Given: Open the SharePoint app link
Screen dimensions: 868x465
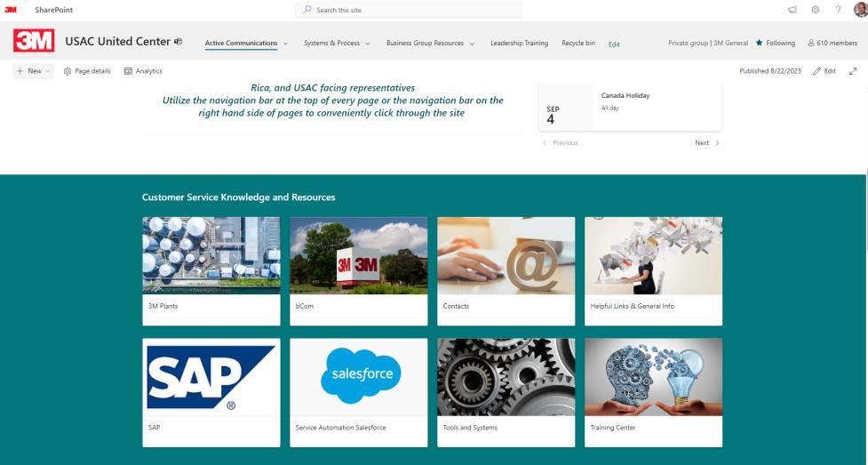Looking at the screenshot, I should click(53, 10).
